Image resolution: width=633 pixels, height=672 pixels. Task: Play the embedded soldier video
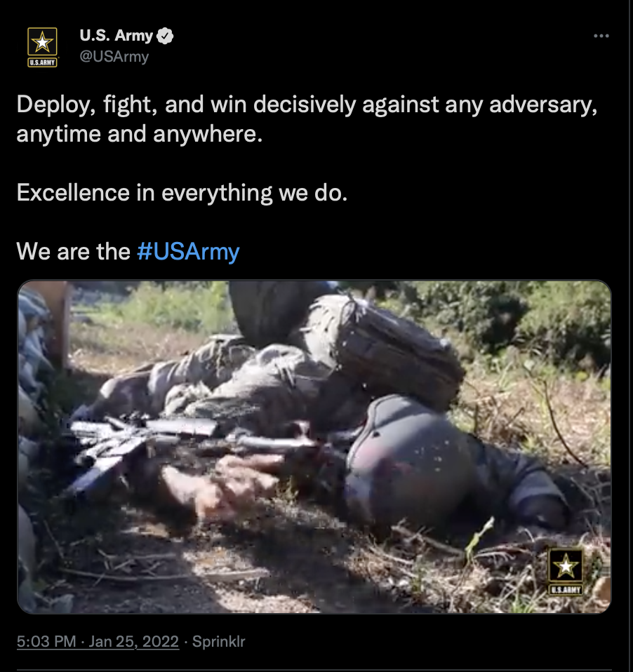[x=314, y=447]
